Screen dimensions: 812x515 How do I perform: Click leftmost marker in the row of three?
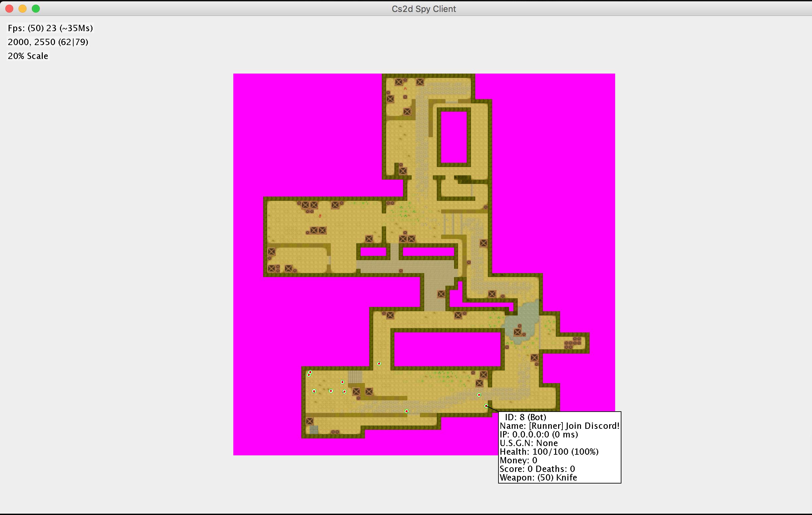(314, 391)
